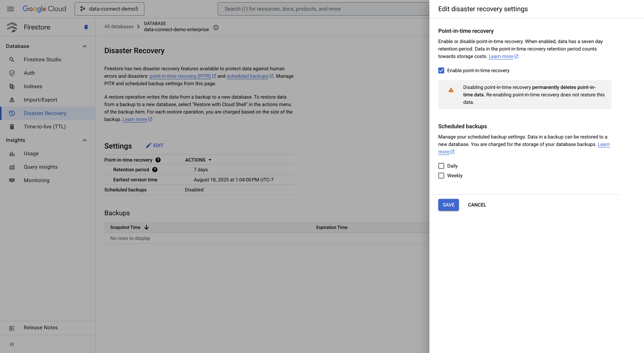Click the Import/Export upload icon
Image resolution: width=644 pixels, height=353 pixels.
tap(12, 100)
